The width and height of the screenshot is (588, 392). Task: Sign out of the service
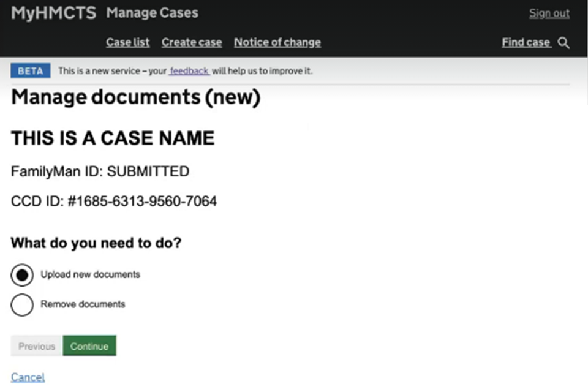549,13
